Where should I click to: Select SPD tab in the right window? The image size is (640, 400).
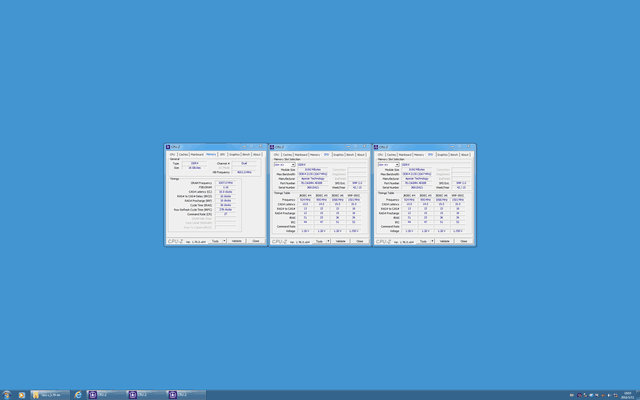pyautogui.click(x=430, y=155)
